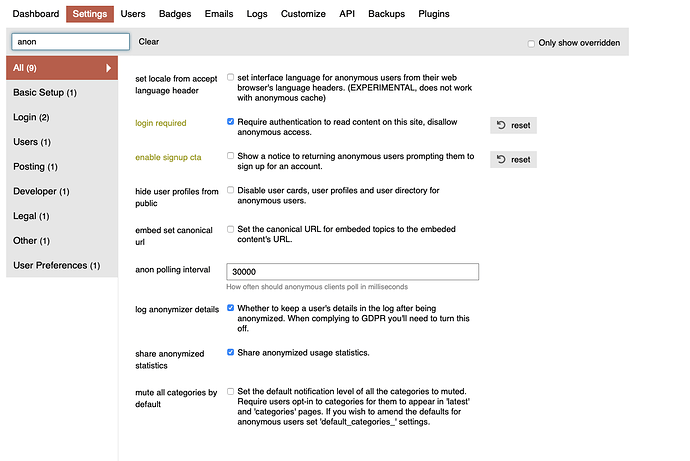690x461 pixels.
Task: Select the All (9) category
Action: point(62,68)
